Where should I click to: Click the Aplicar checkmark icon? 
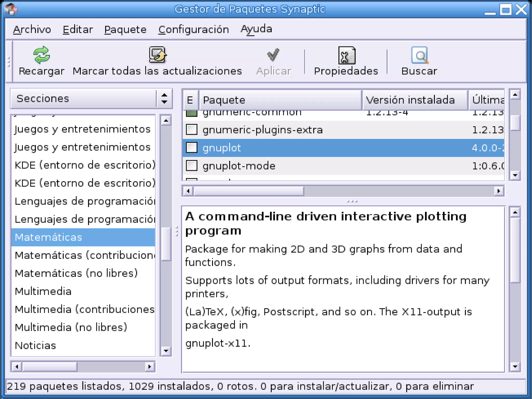(273, 55)
